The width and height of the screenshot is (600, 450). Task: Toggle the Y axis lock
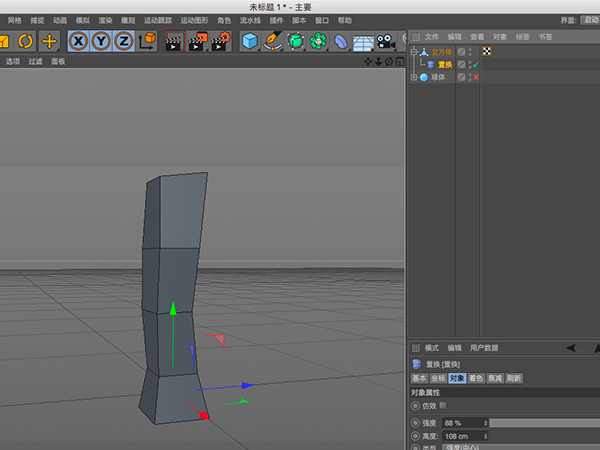[101, 41]
